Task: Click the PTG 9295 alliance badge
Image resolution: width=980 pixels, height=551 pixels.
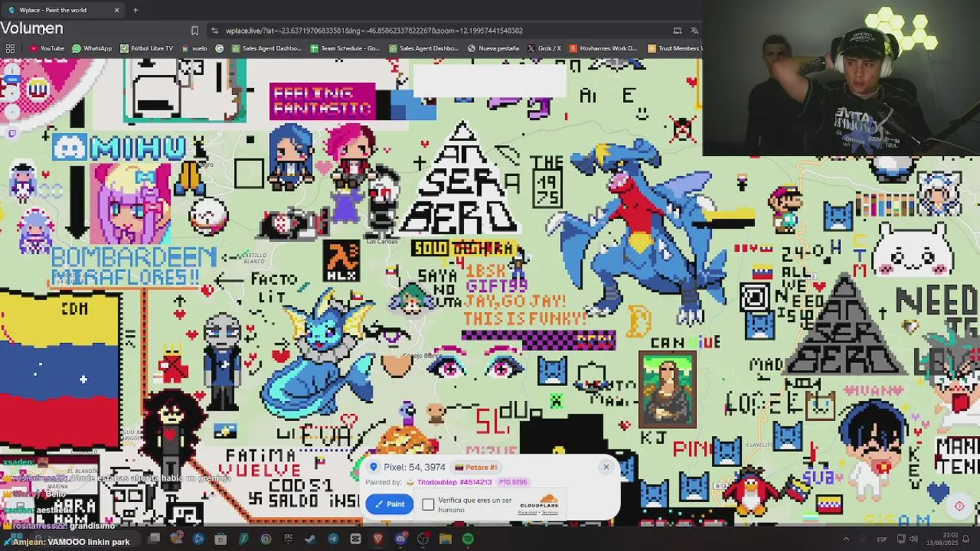Action: pyautogui.click(x=513, y=482)
